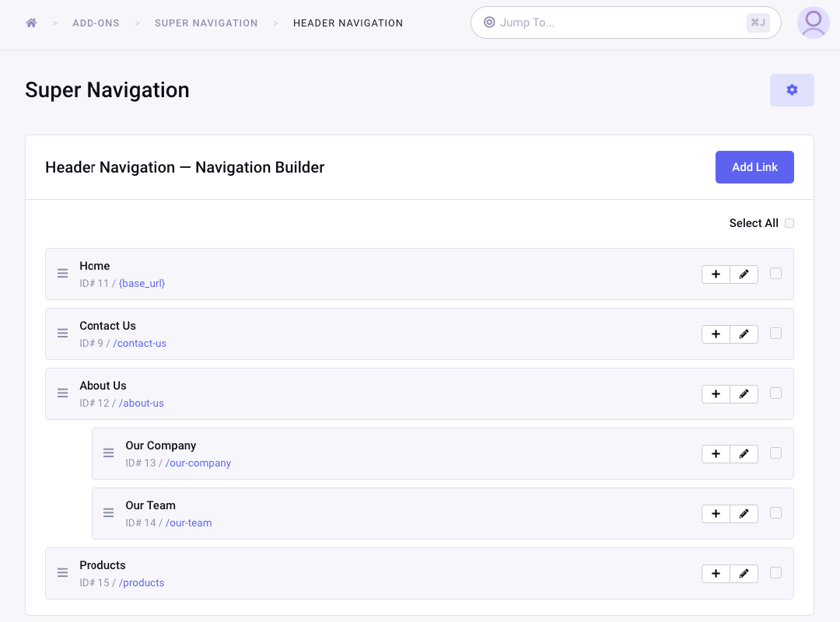The width and height of the screenshot is (840, 622).
Task: Focus the Jump To search field
Action: (625, 23)
